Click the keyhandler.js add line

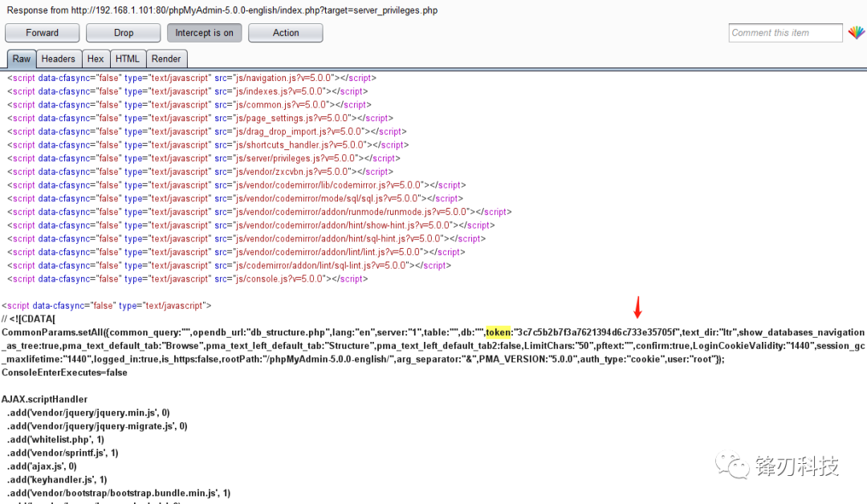click(x=57, y=480)
